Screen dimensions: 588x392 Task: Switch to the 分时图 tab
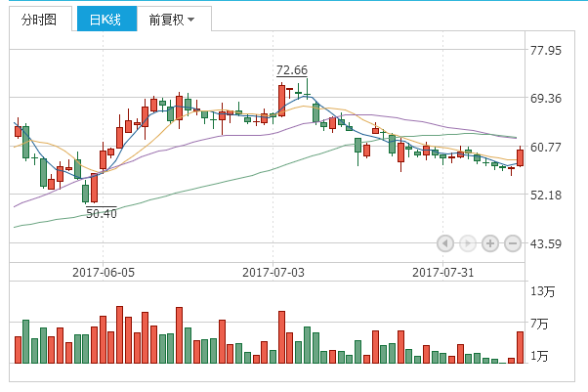pos(39,20)
